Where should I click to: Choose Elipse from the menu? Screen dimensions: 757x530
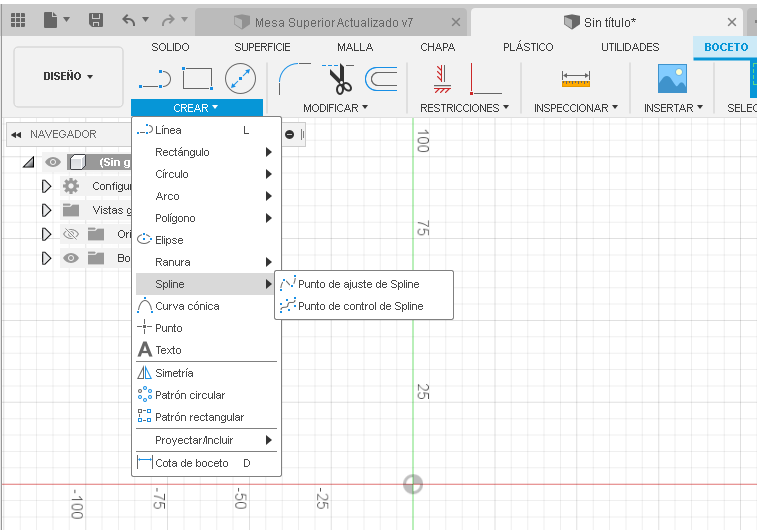tap(207, 240)
